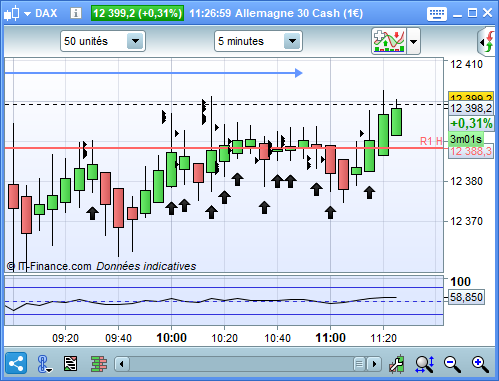Click the candlestick chart style icon
Viewport: 499px width, 381px height.
[12, 13]
